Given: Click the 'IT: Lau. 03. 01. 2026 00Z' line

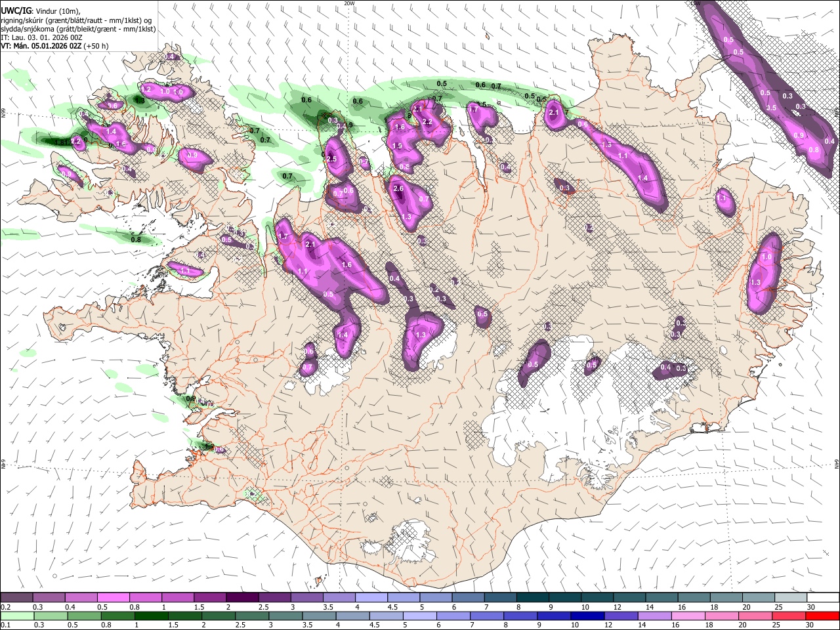Looking at the screenshot, I should click(x=41, y=37).
